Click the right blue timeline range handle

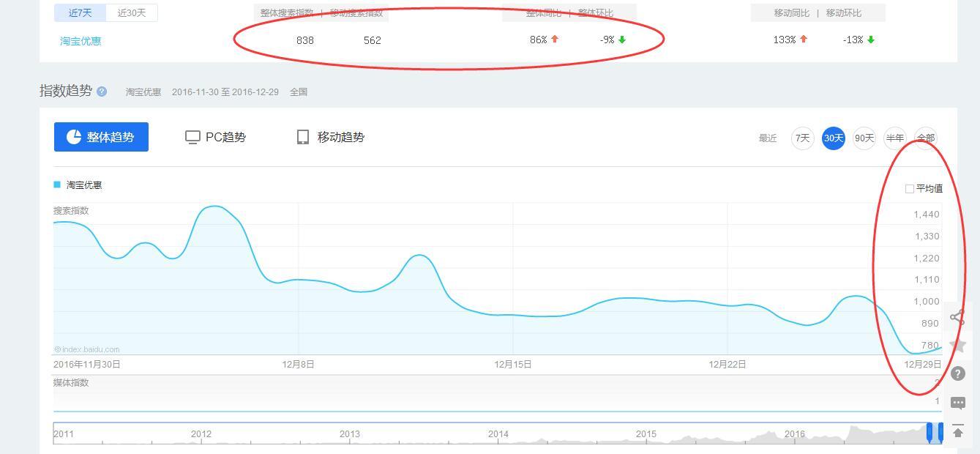(x=940, y=433)
